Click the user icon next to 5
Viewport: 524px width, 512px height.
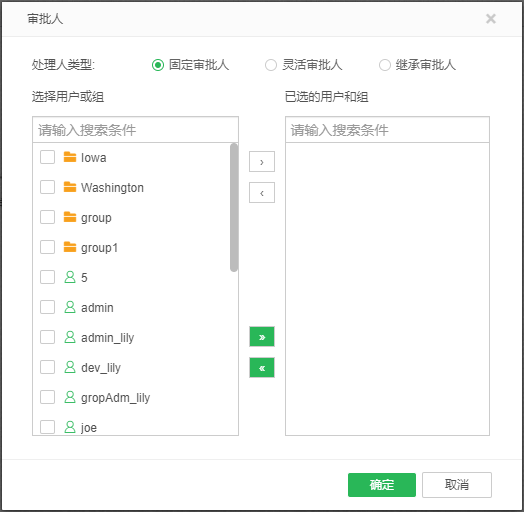[x=70, y=277]
